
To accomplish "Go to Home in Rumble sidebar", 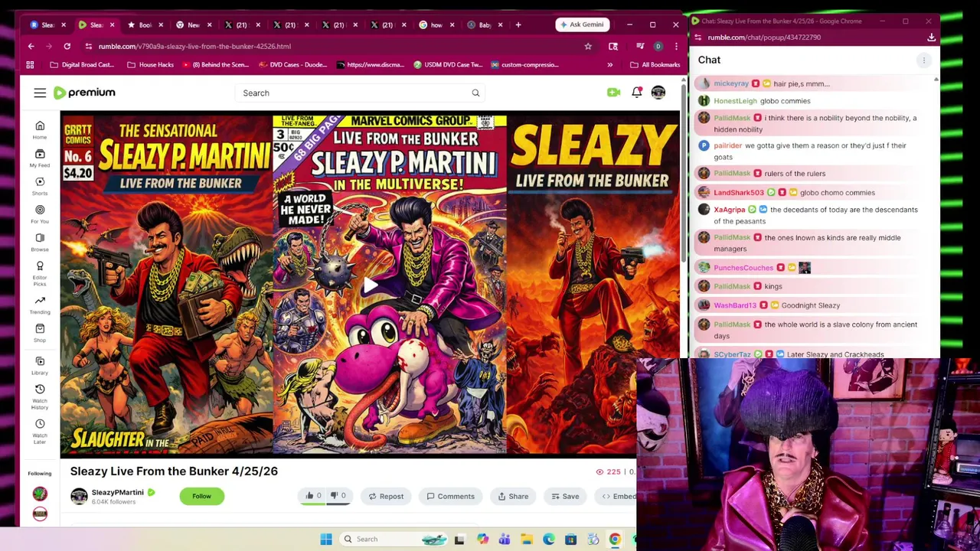I will (x=40, y=130).
